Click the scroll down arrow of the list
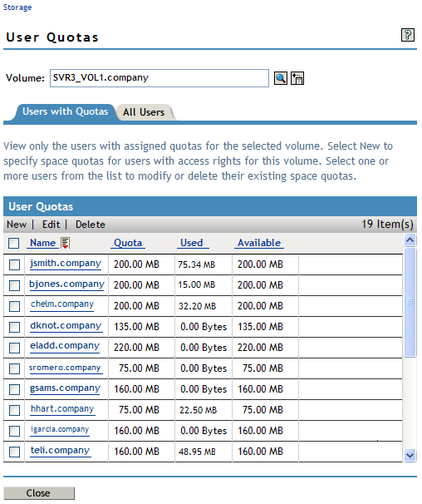The width and height of the screenshot is (422, 504). coord(410,456)
